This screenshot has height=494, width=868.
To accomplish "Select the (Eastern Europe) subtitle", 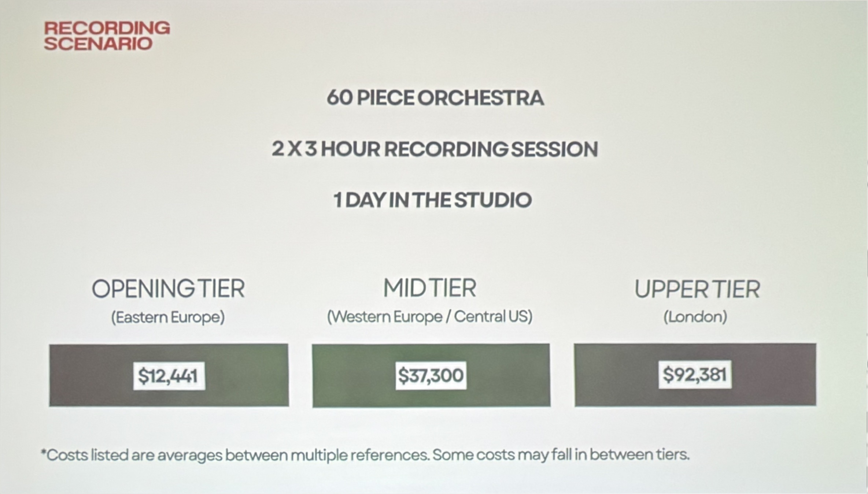I will point(168,317).
